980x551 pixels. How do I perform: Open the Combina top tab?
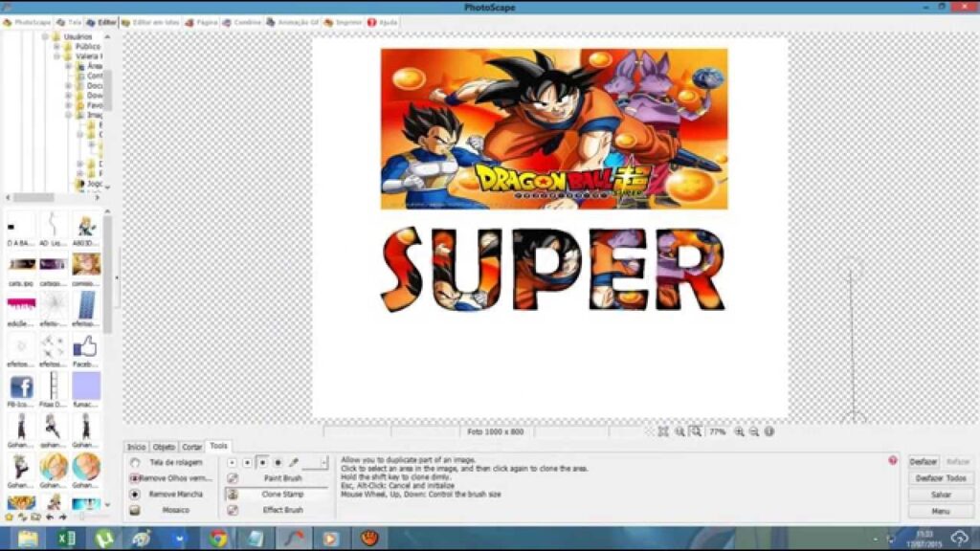242,23
